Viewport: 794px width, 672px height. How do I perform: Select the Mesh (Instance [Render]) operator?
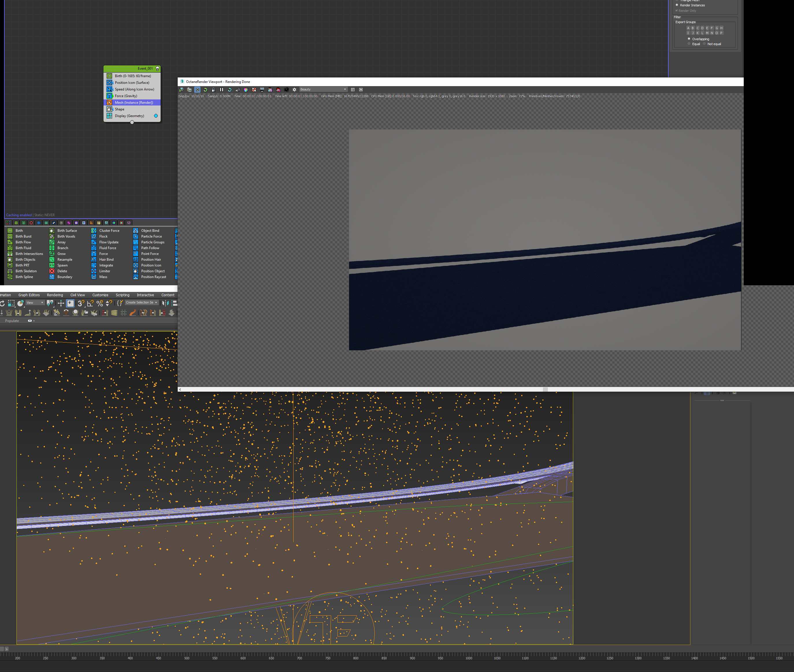click(x=134, y=103)
